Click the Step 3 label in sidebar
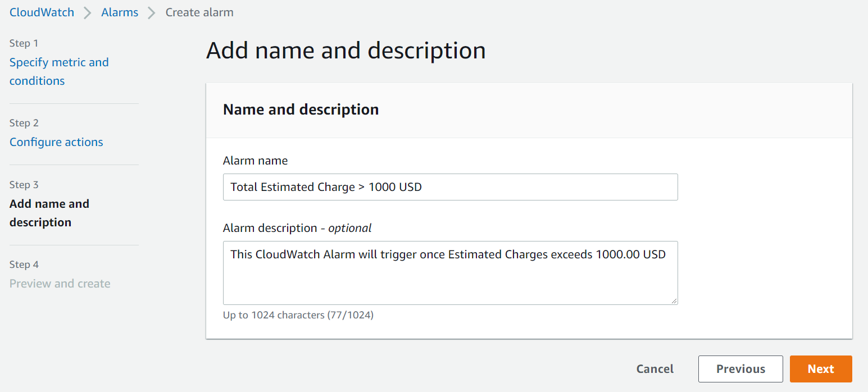Viewport: 868px width, 392px height. (x=24, y=184)
